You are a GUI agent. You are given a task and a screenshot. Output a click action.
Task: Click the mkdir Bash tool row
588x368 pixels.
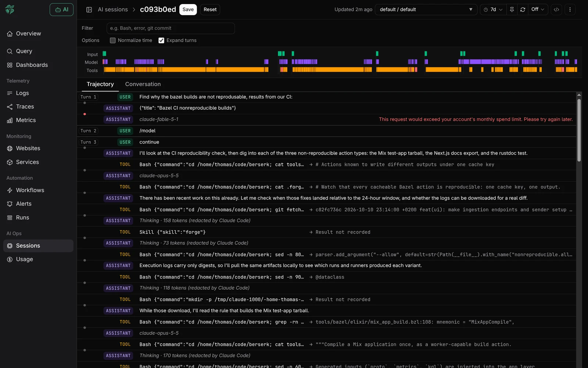pos(327,300)
